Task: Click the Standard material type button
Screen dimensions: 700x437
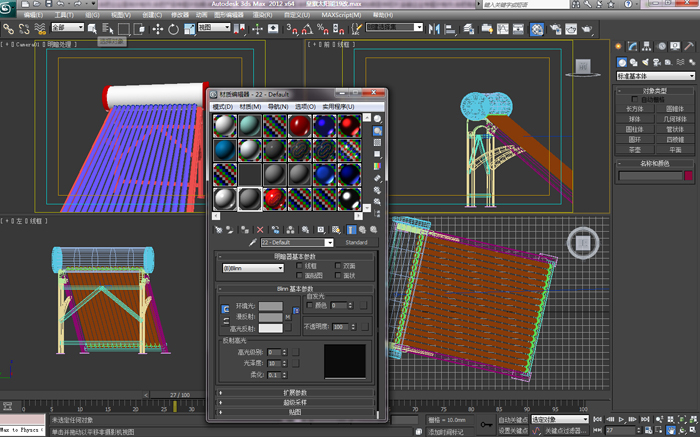Action: pos(356,242)
